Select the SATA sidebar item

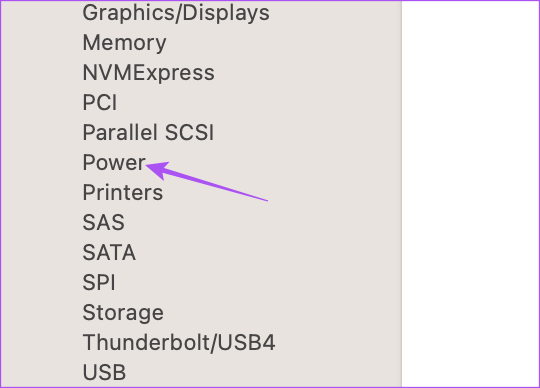109,252
